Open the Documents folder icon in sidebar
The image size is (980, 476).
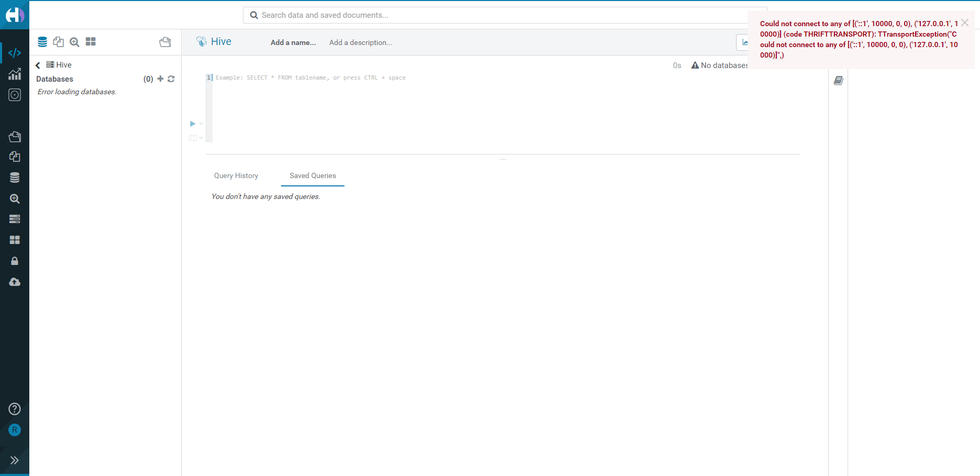coord(15,137)
